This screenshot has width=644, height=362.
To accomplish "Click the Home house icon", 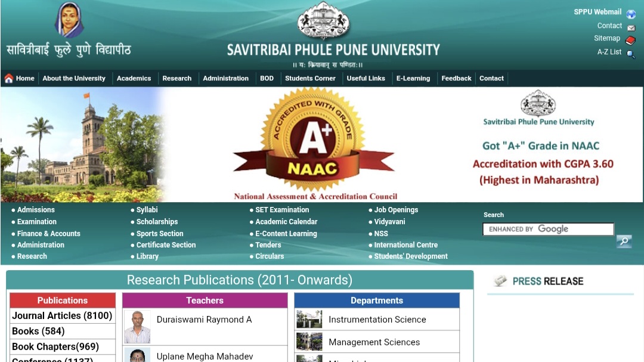I will (x=8, y=78).
